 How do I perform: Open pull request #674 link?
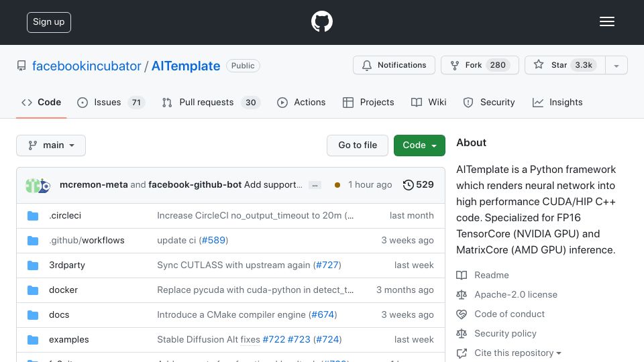323,315
